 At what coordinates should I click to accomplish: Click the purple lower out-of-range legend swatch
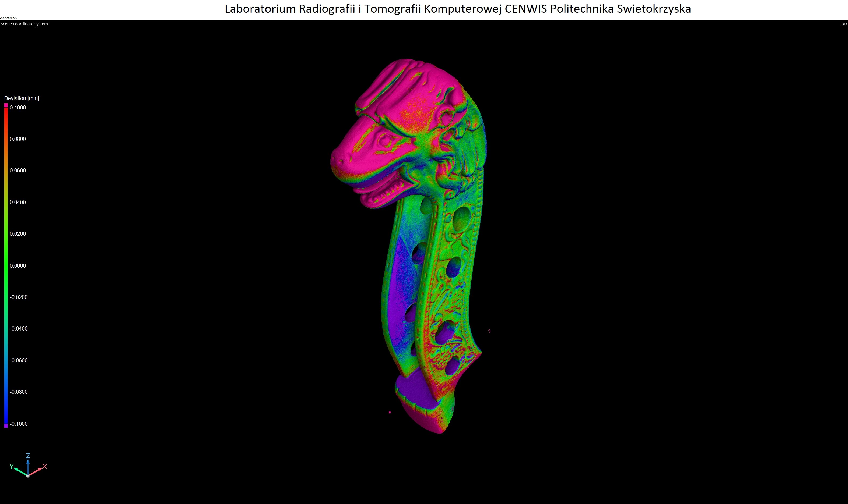coord(6,426)
